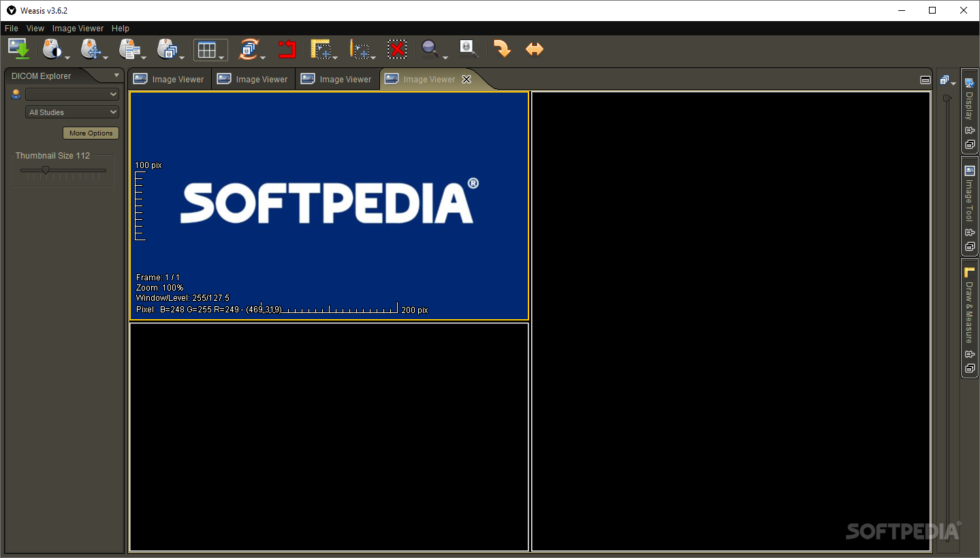Select the mouse wheel action icon

[166, 49]
